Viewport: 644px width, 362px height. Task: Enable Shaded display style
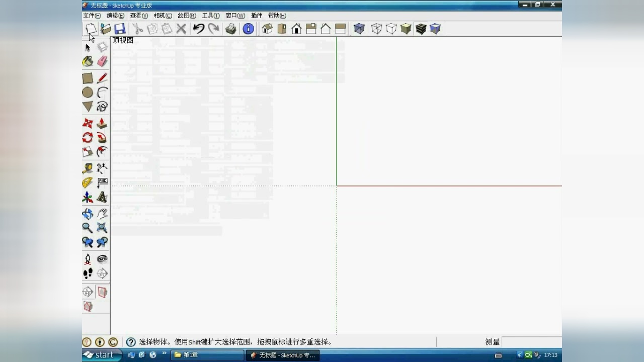406,29
